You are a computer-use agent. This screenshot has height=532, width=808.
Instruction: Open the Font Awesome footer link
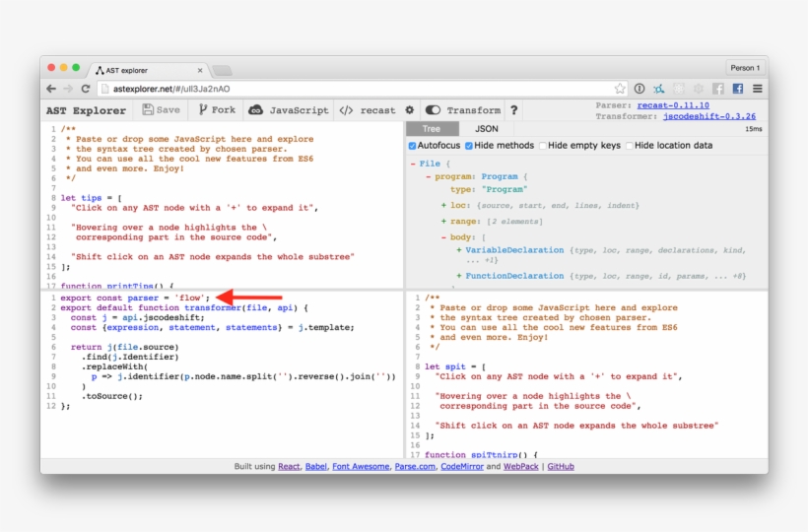click(361, 467)
